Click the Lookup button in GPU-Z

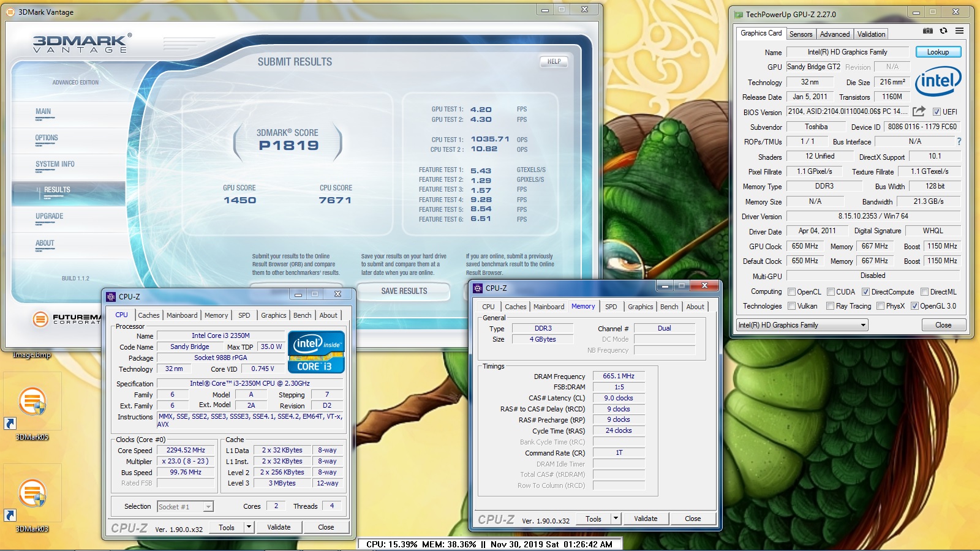pyautogui.click(x=938, y=52)
